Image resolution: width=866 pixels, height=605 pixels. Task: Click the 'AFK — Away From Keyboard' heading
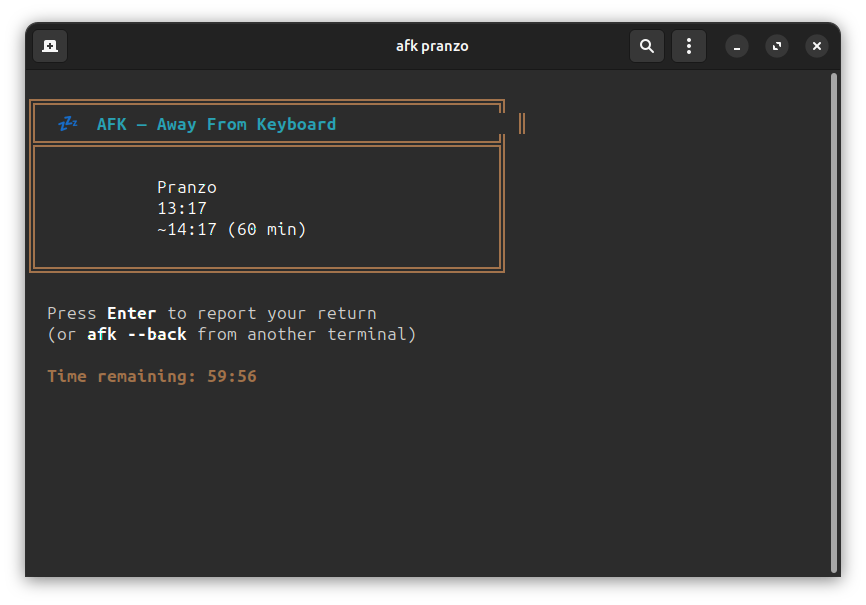[x=216, y=124]
